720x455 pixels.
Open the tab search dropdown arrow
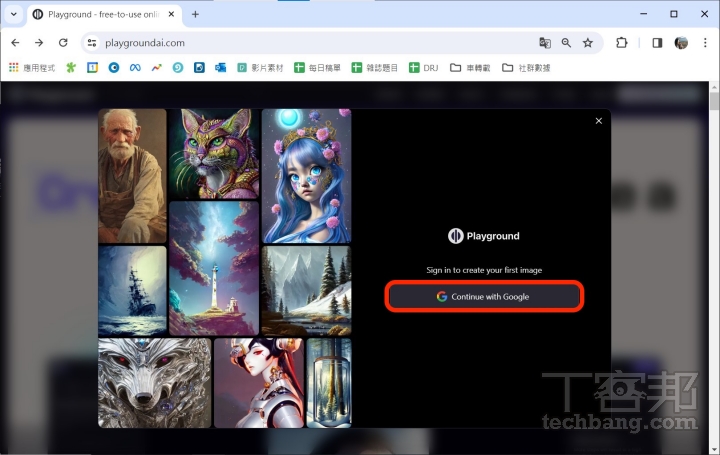click(x=14, y=14)
